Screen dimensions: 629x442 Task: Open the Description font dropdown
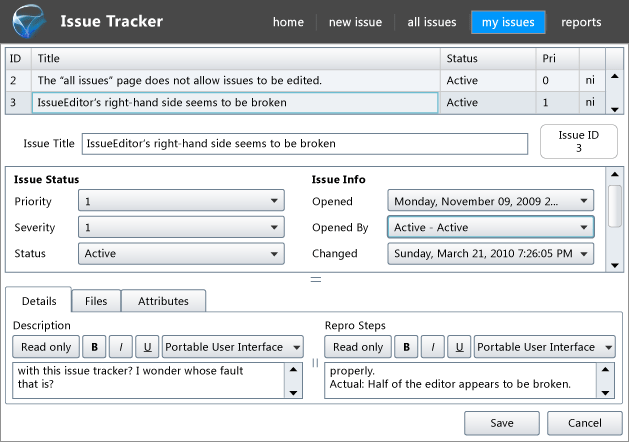233,347
